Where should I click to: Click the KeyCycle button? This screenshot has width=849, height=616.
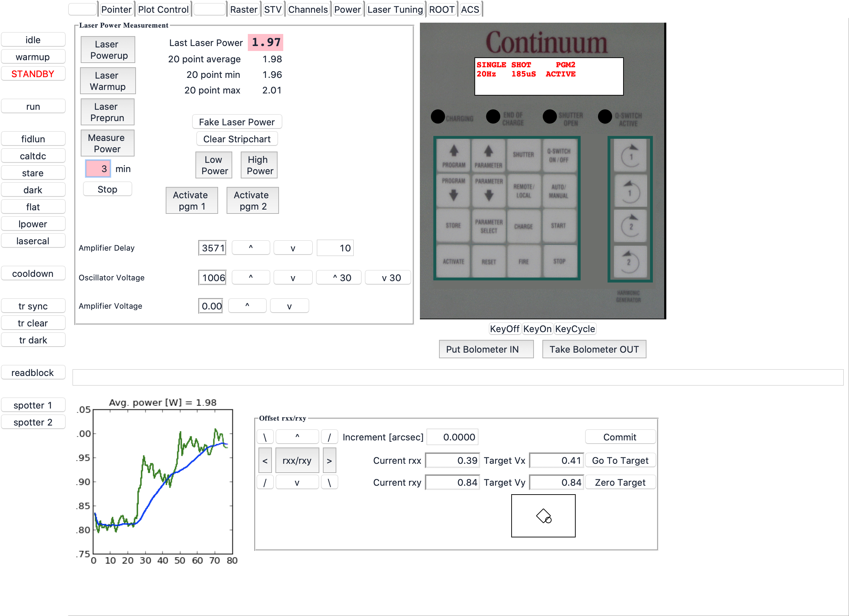coord(575,329)
